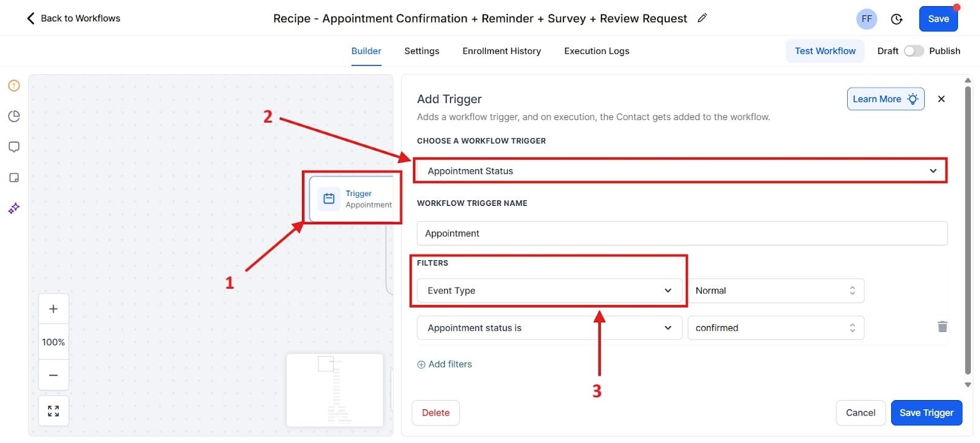This screenshot has width=980, height=443.
Task: Run Test Workflow
Action: click(x=825, y=51)
